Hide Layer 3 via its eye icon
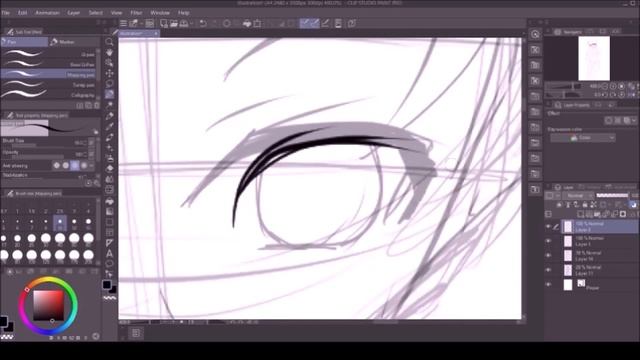Viewport: 640px width, 360px height. tap(549, 241)
